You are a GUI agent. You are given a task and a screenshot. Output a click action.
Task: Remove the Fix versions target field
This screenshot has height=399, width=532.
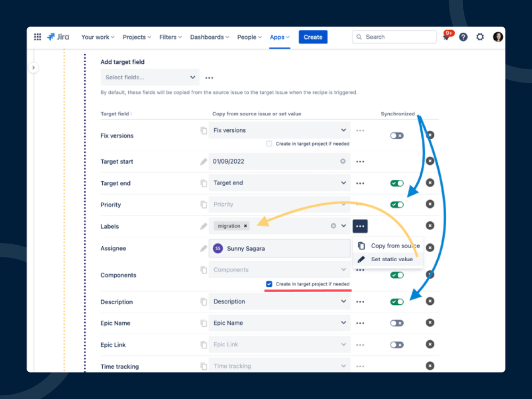[x=430, y=135]
